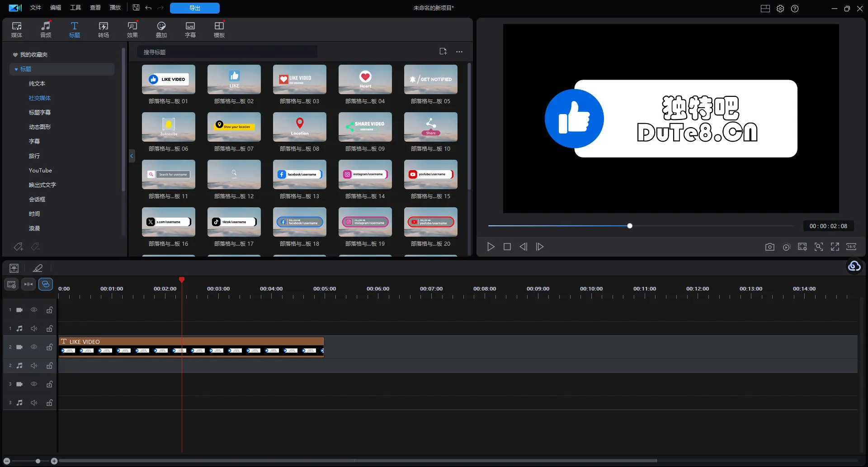
Task: Hide video track 1 with eye icon
Action: (x=34, y=310)
